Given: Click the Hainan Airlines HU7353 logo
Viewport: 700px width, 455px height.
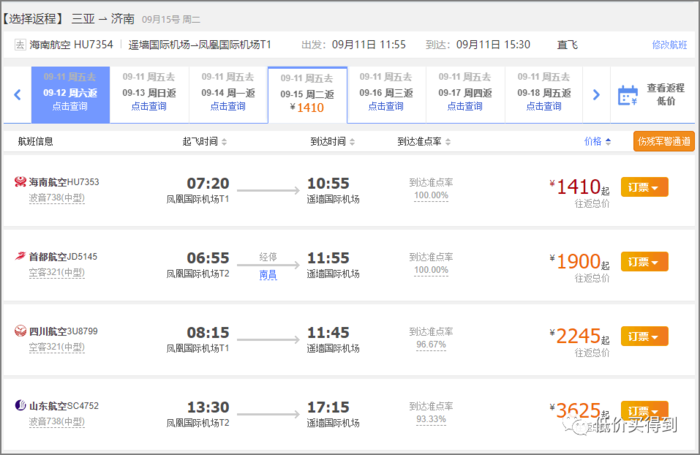Looking at the screenshot, I should 20,182.
